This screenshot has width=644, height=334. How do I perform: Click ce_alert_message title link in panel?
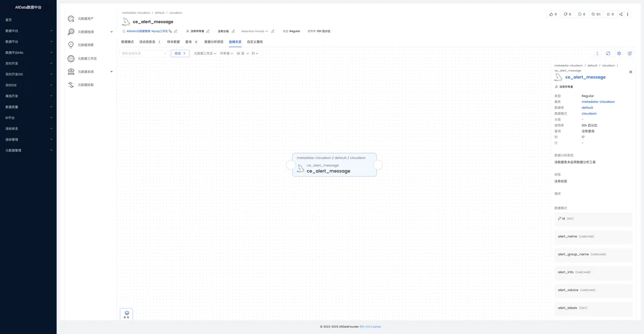pos(585,77)
